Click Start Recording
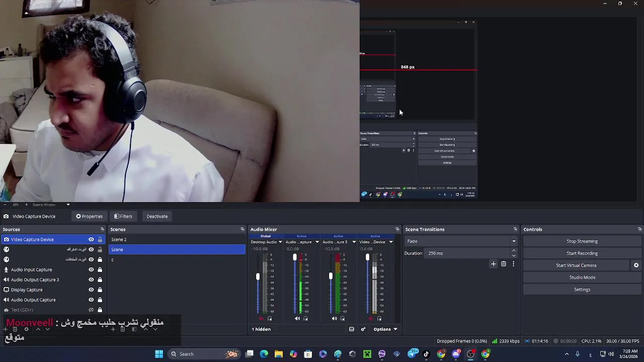This screenshot has width=644, height=362. [582, 253]
